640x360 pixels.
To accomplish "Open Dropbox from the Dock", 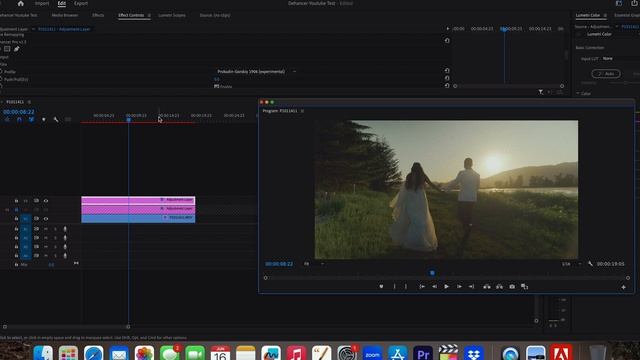I will [x=473, y=353].
